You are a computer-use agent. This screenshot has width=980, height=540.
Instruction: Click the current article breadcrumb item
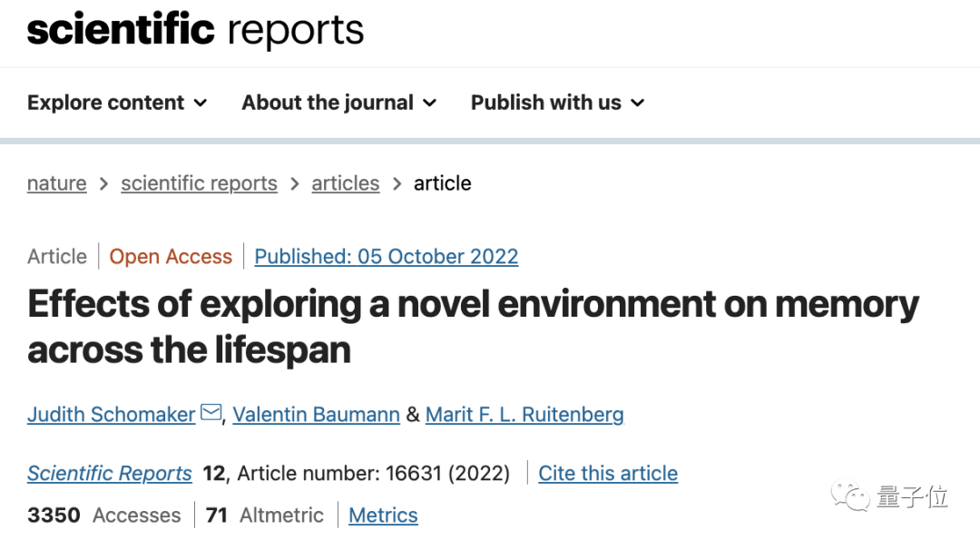pos(443,183)
